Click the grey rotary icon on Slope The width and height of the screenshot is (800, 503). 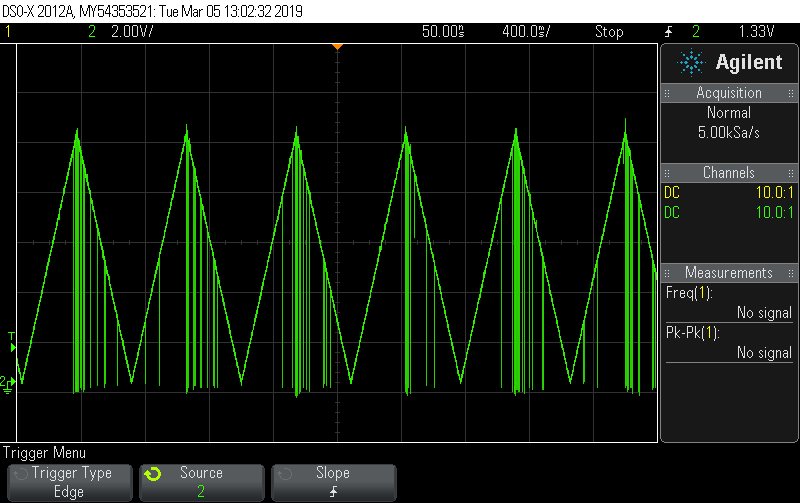[x=285, y=474]
